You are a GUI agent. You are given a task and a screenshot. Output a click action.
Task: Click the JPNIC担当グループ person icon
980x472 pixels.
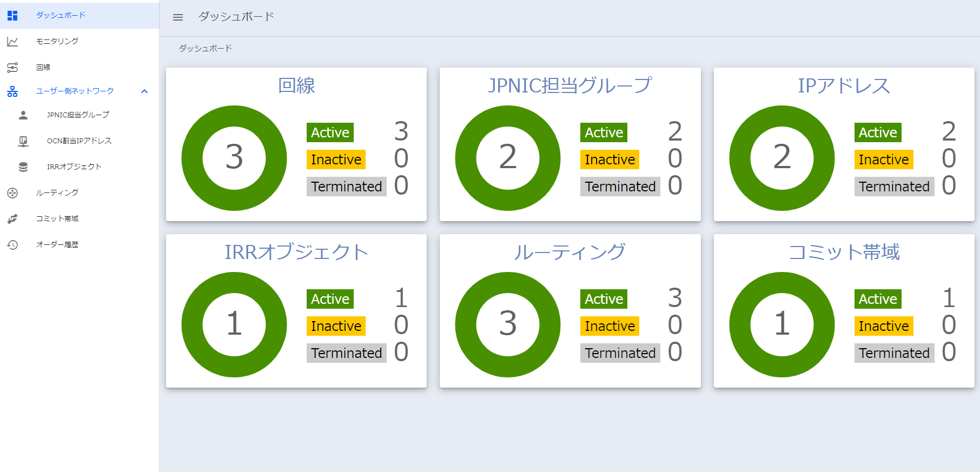pyautogui.click(x=23, y=115)
